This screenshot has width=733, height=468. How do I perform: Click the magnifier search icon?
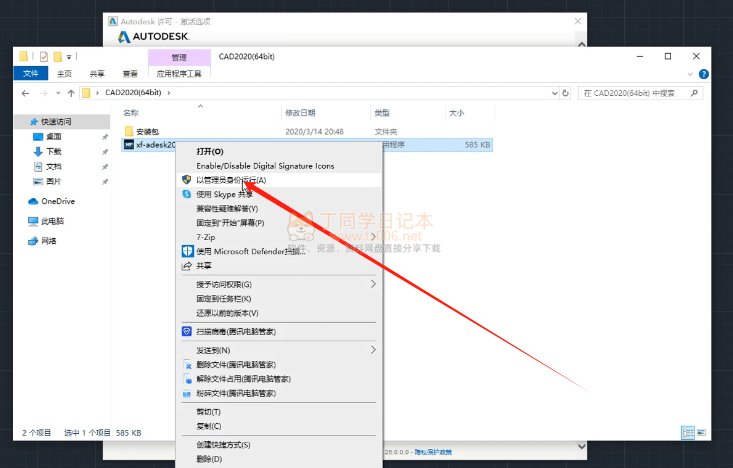point(694,93)
